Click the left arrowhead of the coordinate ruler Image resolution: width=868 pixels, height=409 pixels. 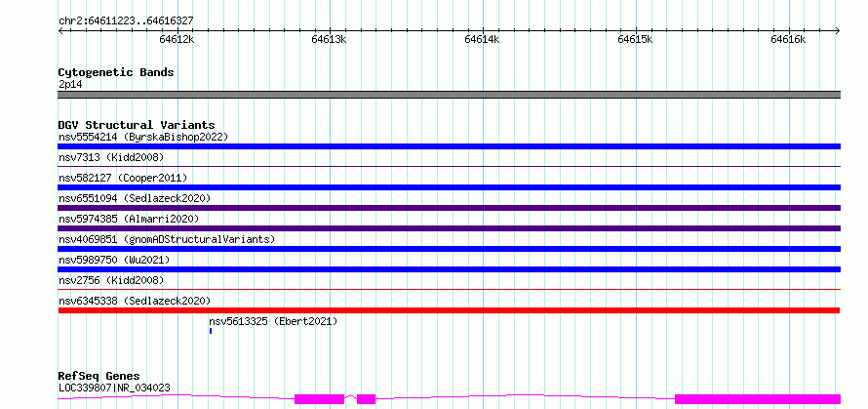point(60,31)
